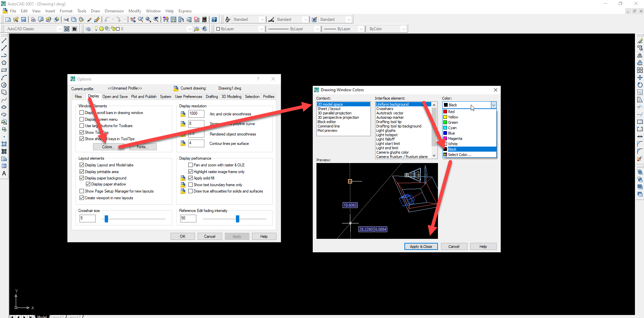Click the Save icon in toolbar
Screen dimensions: 644x318
click(x=23, y=19)
